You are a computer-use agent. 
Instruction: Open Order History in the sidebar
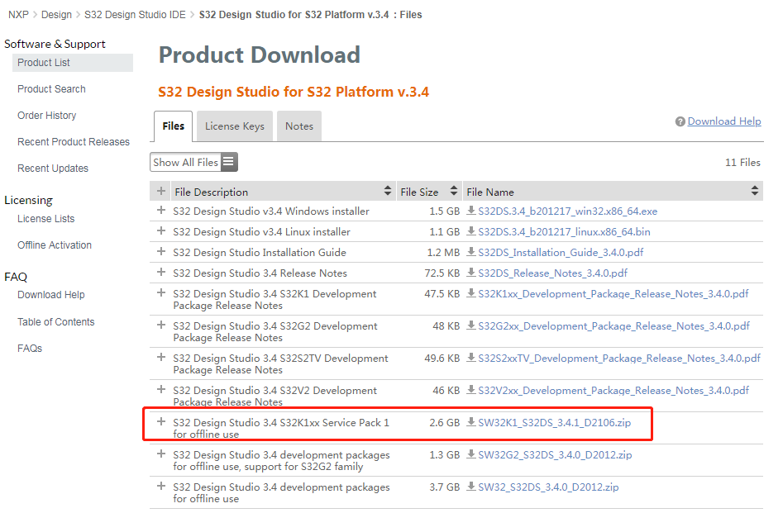[x=47, y=116]
